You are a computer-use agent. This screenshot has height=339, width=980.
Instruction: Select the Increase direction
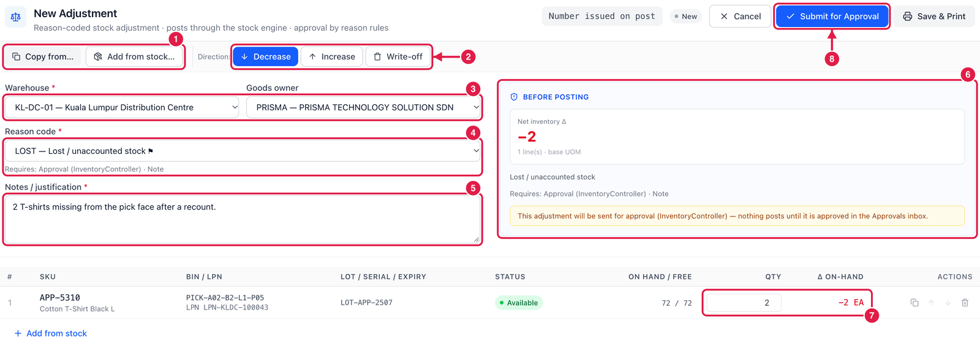point(332,56)
